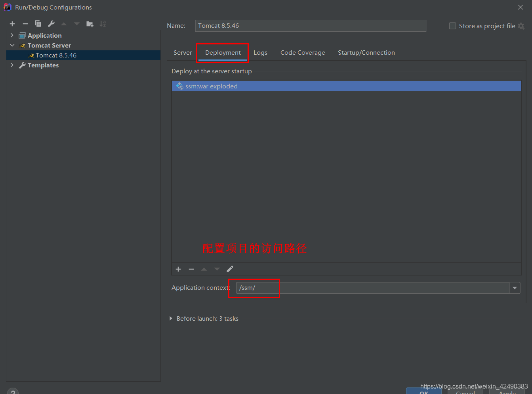Switch to the Logs tab
This screenshot has height=394, width=532.
[x=260, y=52]
